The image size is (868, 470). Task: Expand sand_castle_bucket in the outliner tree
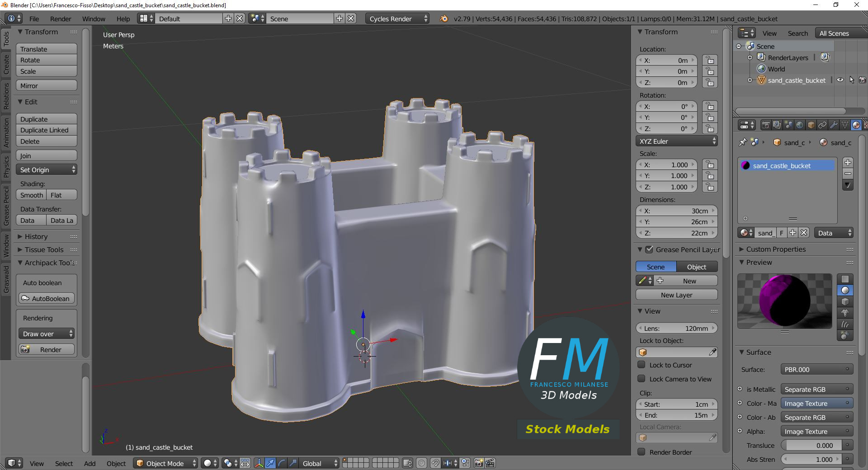750,80
